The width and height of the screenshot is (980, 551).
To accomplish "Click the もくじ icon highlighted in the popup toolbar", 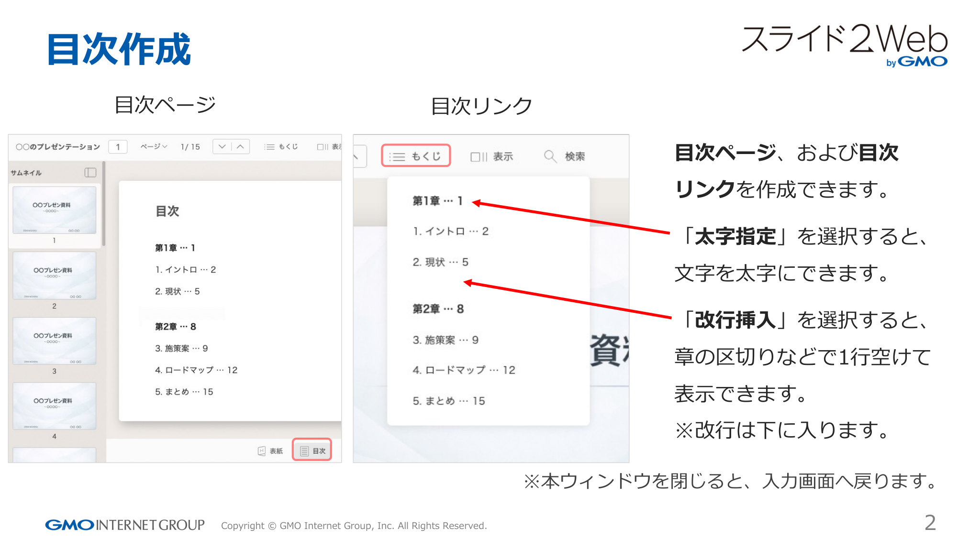I will (x=415, y=155).
